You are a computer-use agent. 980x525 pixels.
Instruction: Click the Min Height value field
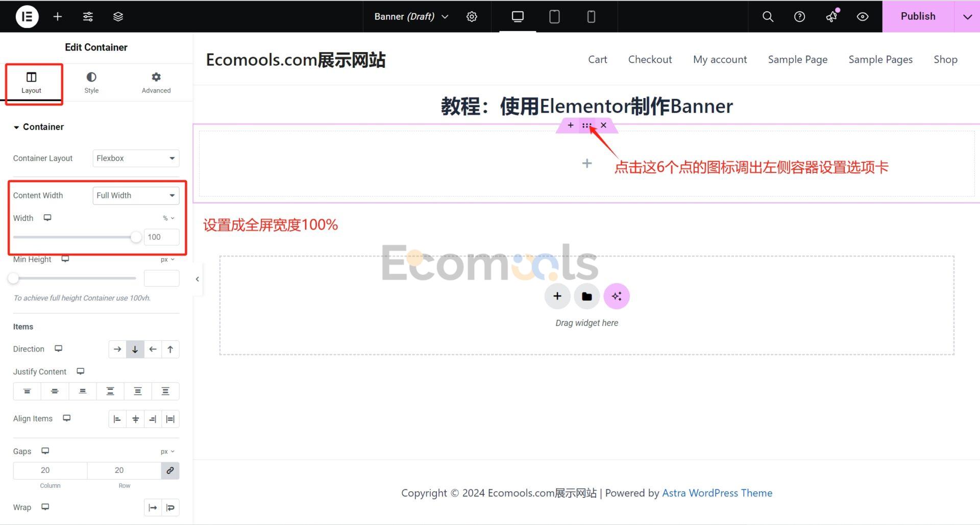pos(161,278)
